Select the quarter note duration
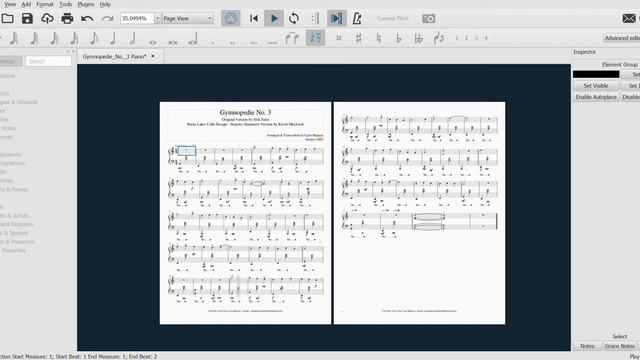The height and width of the screenshot is (360, 640). pyautogui.click(x=113, y=38)
